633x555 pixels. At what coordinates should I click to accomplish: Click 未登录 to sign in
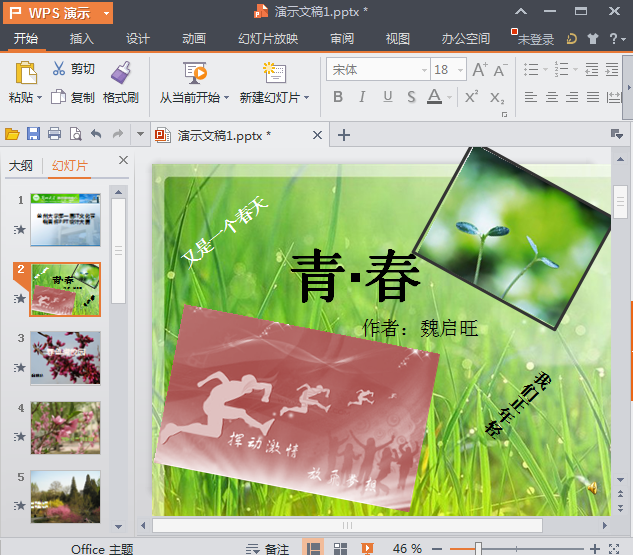click(536, 39)
